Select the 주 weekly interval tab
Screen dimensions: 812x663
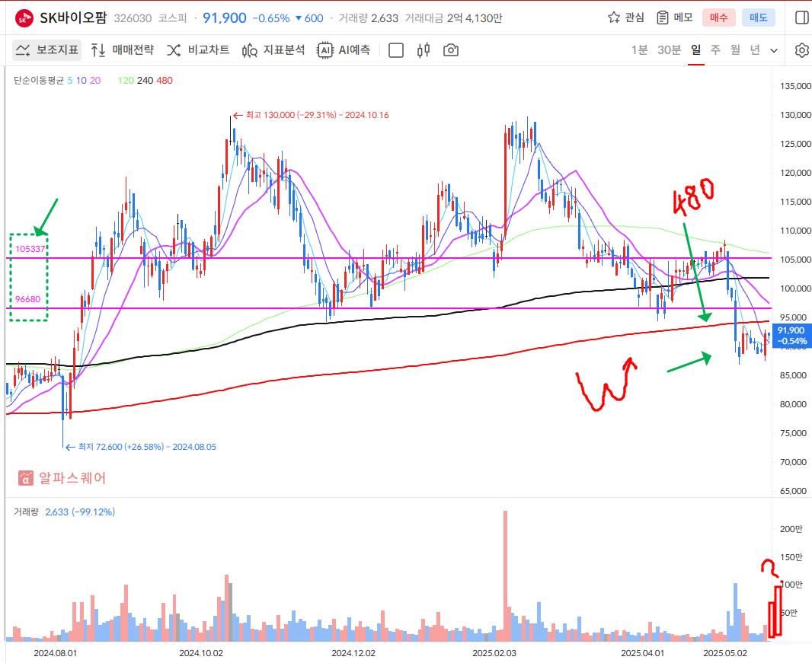(x=716, y=50)
